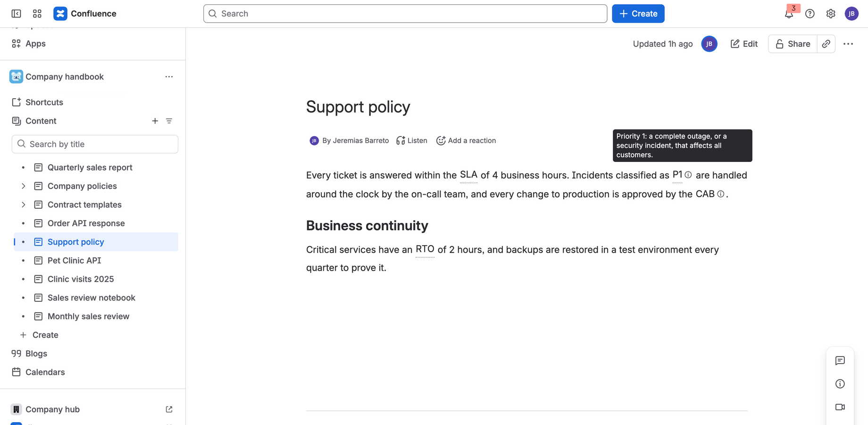868x425 pixels.
Task: Click the video recording icon in floating panel
Action: tap(840, 407)
